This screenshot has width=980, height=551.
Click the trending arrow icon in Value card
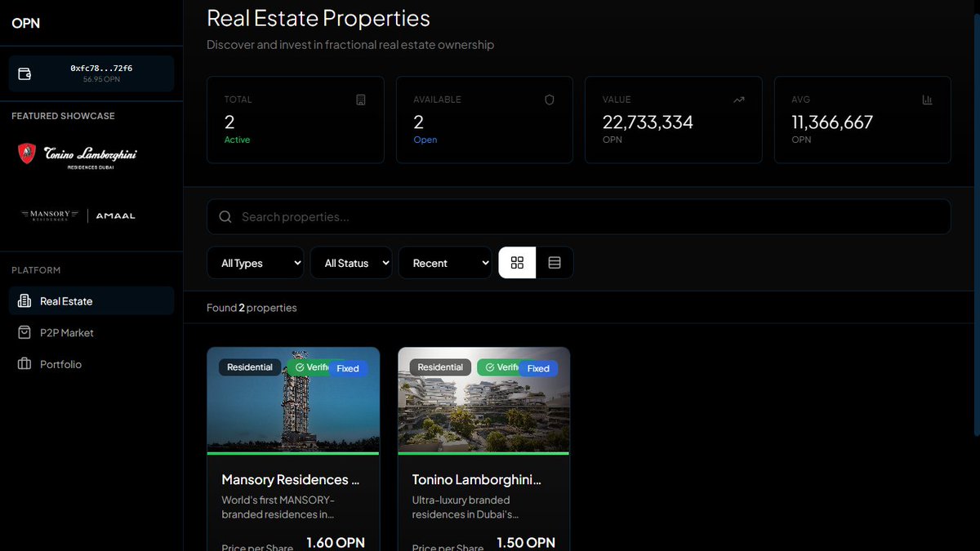pos(739,100)
